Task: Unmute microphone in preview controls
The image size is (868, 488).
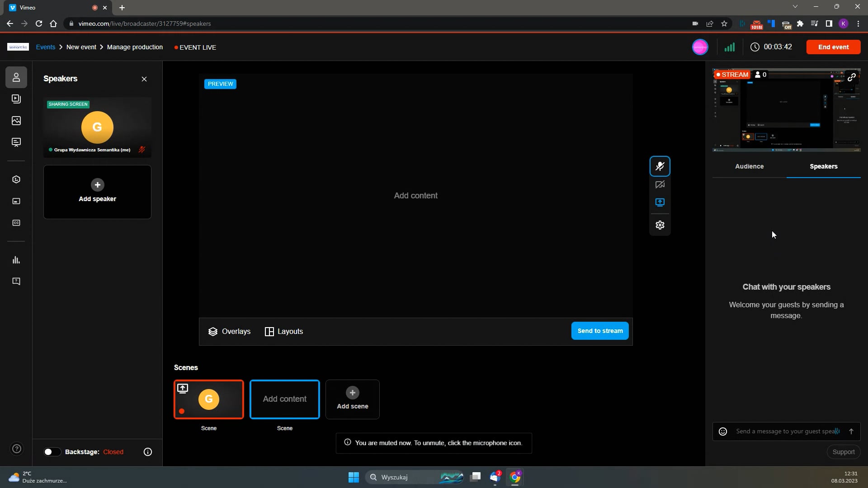Action: [660, 166]
